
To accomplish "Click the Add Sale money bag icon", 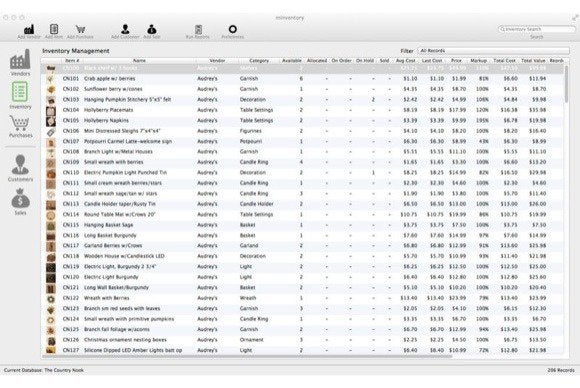I will (152, 29).
